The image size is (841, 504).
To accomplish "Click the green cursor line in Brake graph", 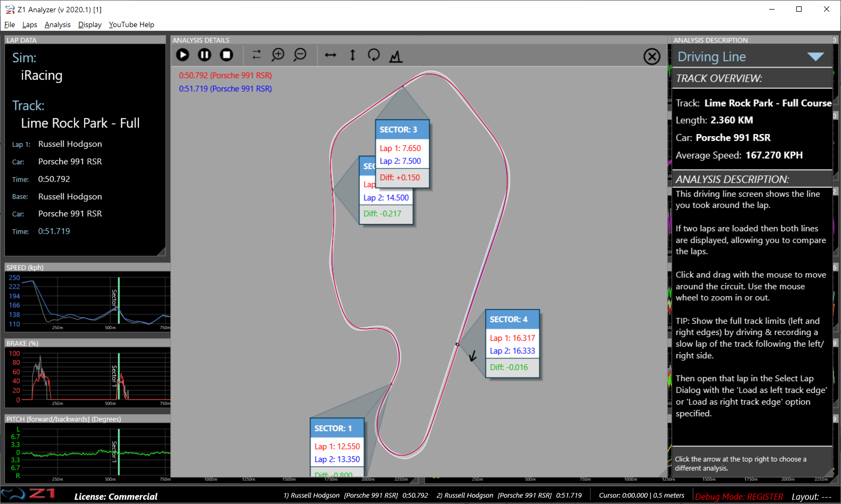I will click(x=119, y=376).
